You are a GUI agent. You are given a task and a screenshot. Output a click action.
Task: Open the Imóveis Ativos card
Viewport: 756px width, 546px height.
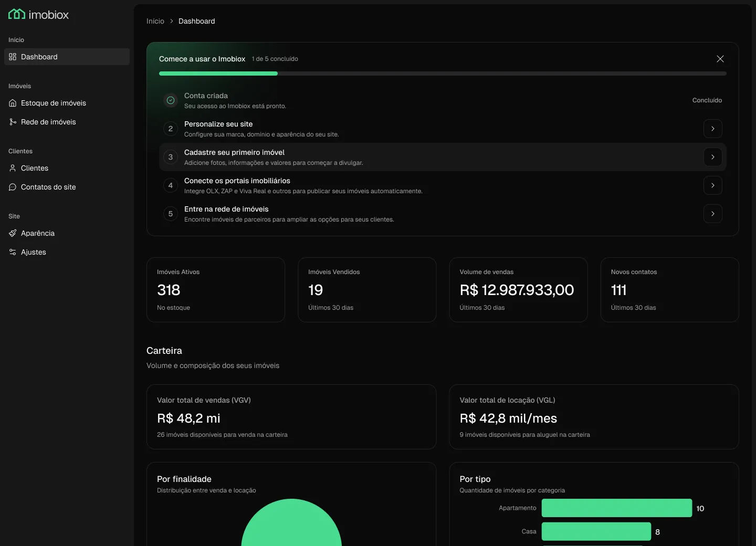216,290
